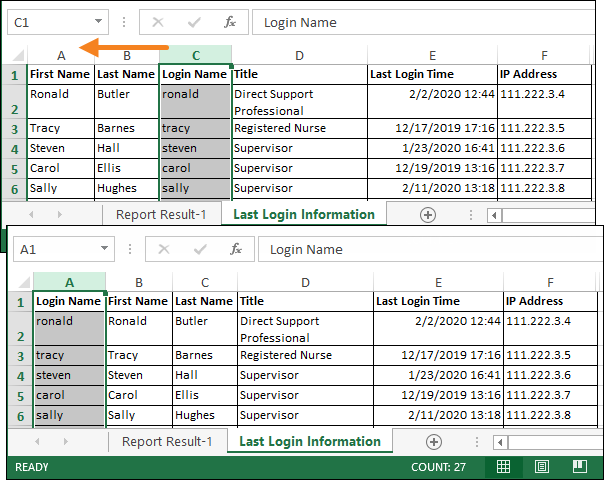Click lower sheet Login Name header cell
Viewport: 605px width, 481px height.
pos(69,301)
